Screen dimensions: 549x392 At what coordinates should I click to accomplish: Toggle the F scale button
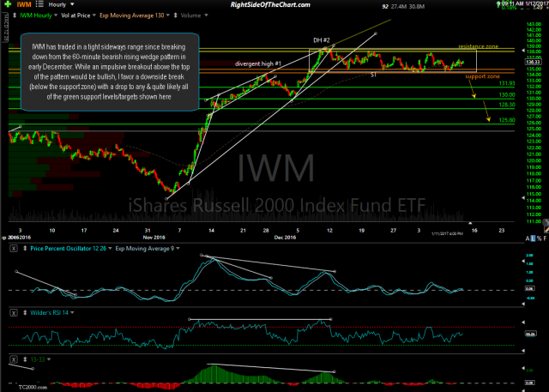(x=545, y=238)
